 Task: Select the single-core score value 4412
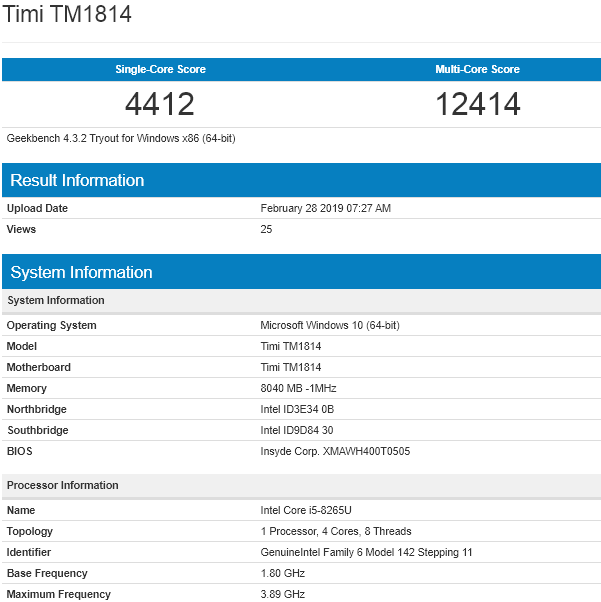(159, 103)
